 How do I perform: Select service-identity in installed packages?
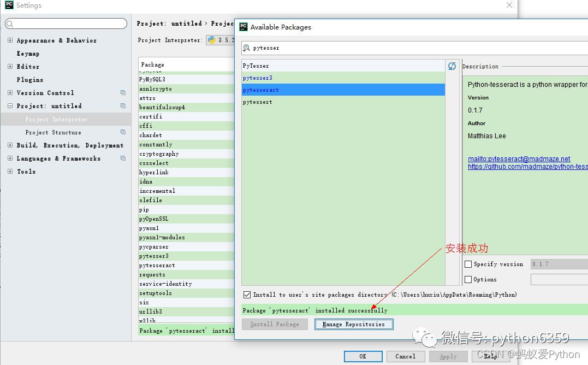(186, 284)
